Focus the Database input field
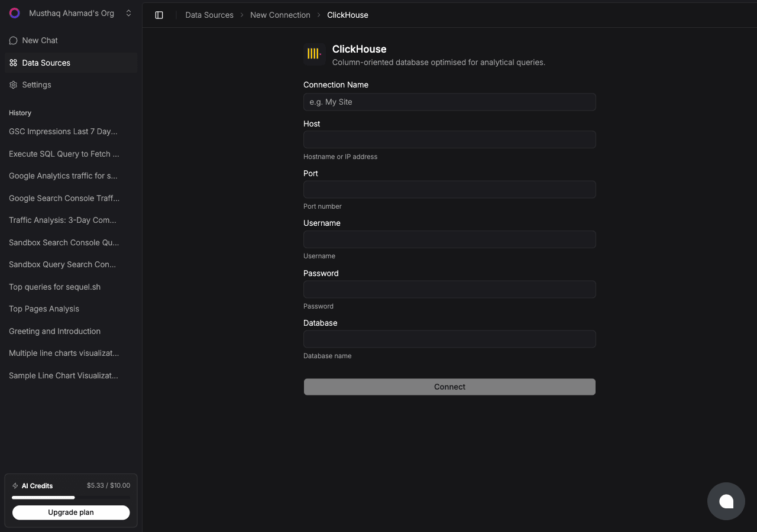 [x=449, y=339]
